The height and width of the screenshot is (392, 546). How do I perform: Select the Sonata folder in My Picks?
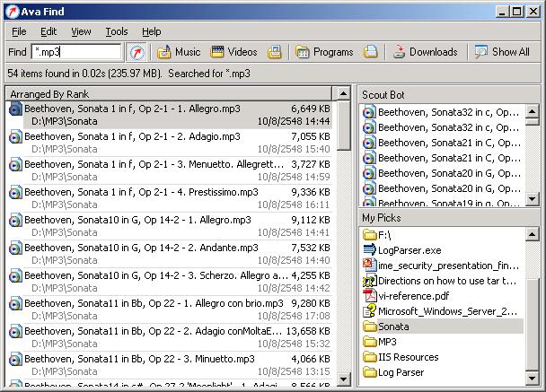(x=393, y=327)
